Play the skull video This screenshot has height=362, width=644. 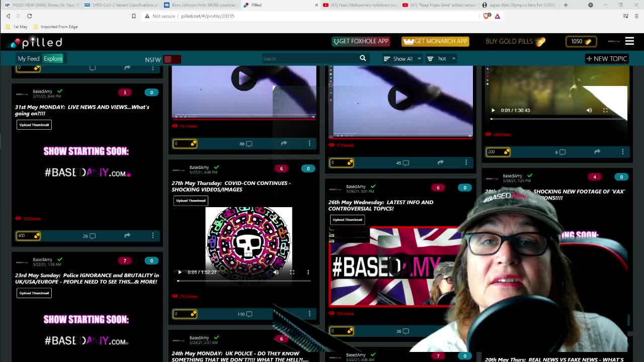[x=180, y=272]
